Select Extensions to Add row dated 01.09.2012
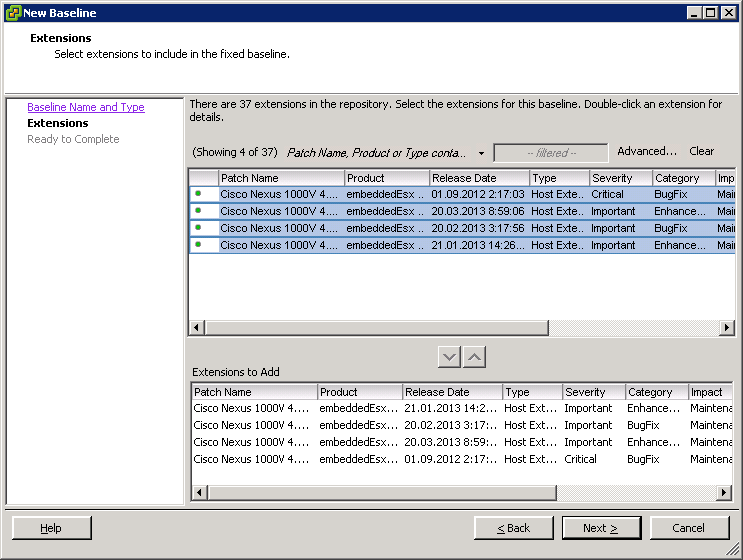Viewport: 743px width, 560px height. click(x=462, y=459)
